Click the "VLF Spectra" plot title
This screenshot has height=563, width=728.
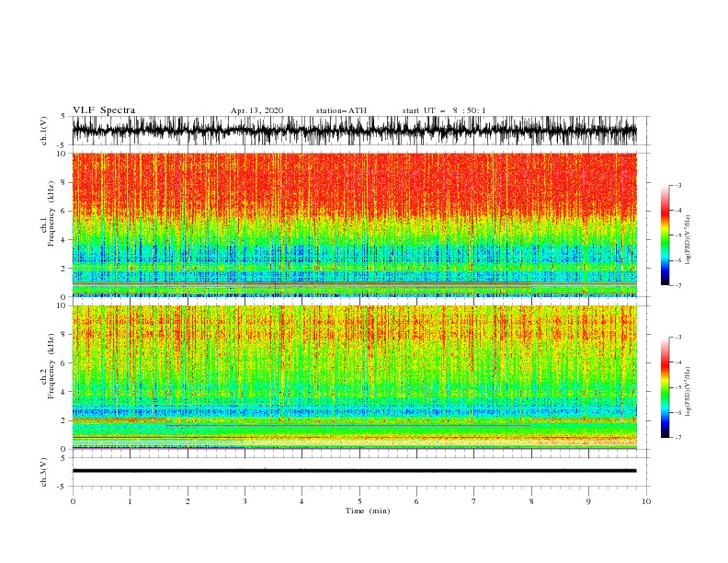pos(104,110)
